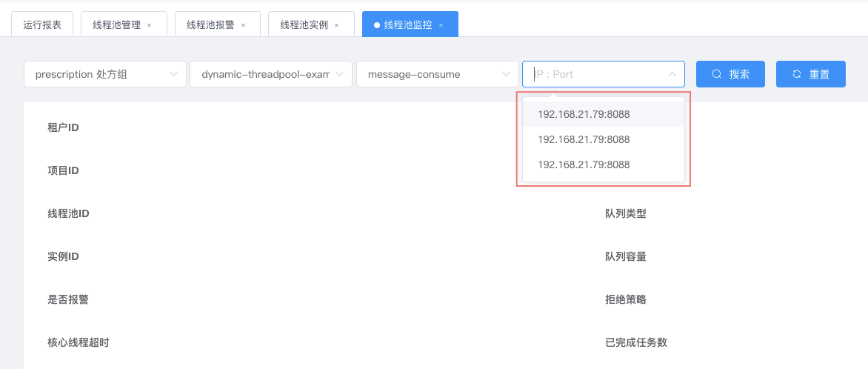This screenshot has width=868, height=369.
Task: Click the 是否报警 label
Action: click(68, 300)
